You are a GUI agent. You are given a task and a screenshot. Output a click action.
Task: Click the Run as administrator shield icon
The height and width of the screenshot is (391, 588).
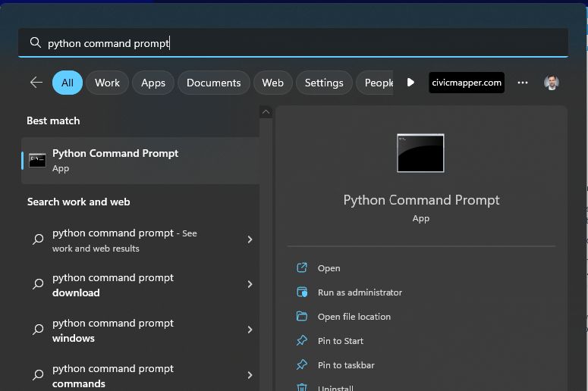click(x=302, y=292)
